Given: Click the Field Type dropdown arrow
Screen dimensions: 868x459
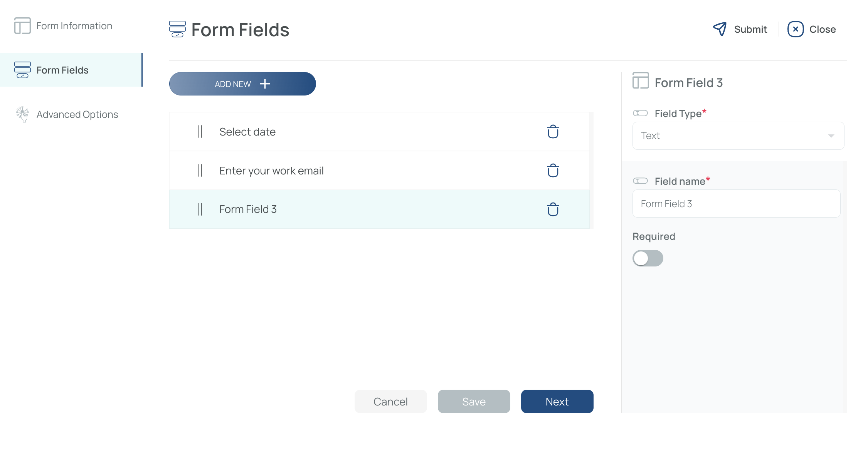Looking at the screenshot, I should coord(831,136).
